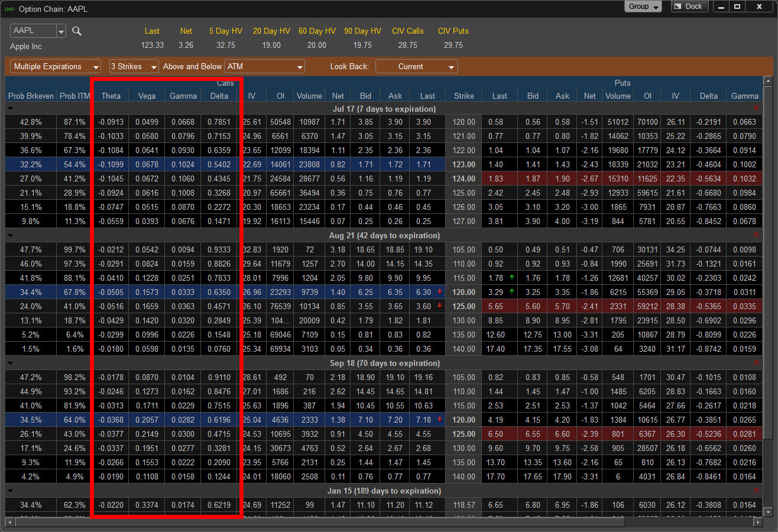Click call theta value -0.1099
The height and width of the screenshot is (532, 778).
tap(111, 164)
